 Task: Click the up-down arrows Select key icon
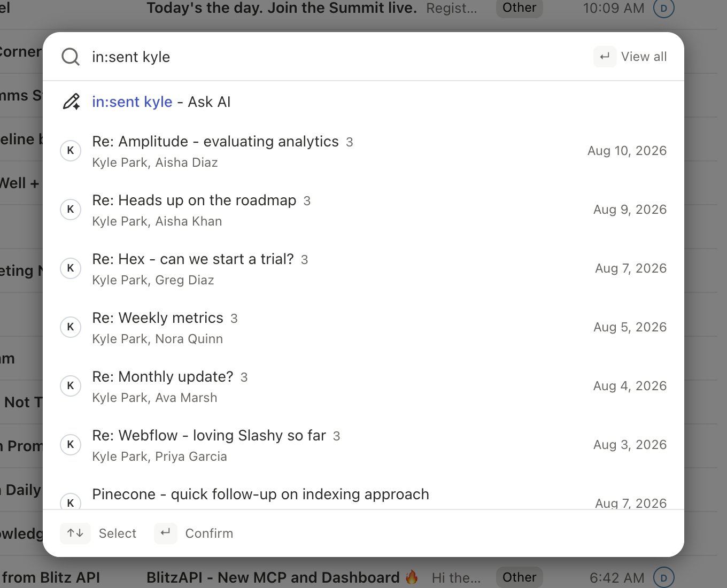(x=75, y=533)
